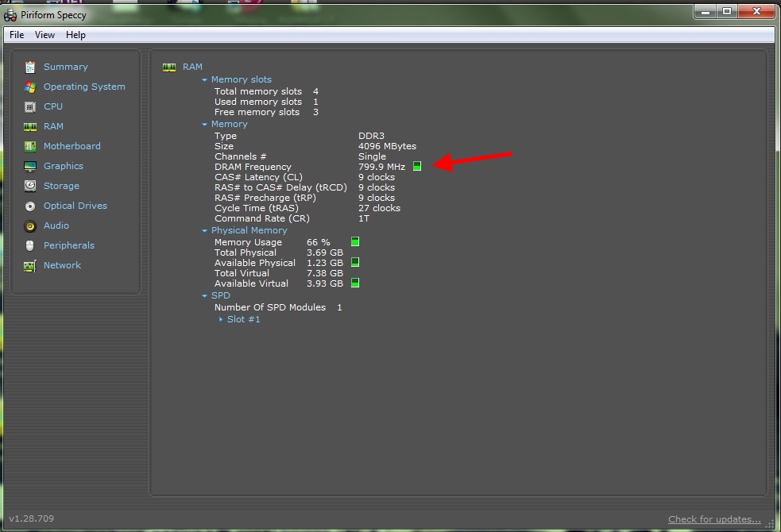This screenshot has width=781, height=532.
Task: Click the Optical Drives disc icon
Action: click(30, 206)
